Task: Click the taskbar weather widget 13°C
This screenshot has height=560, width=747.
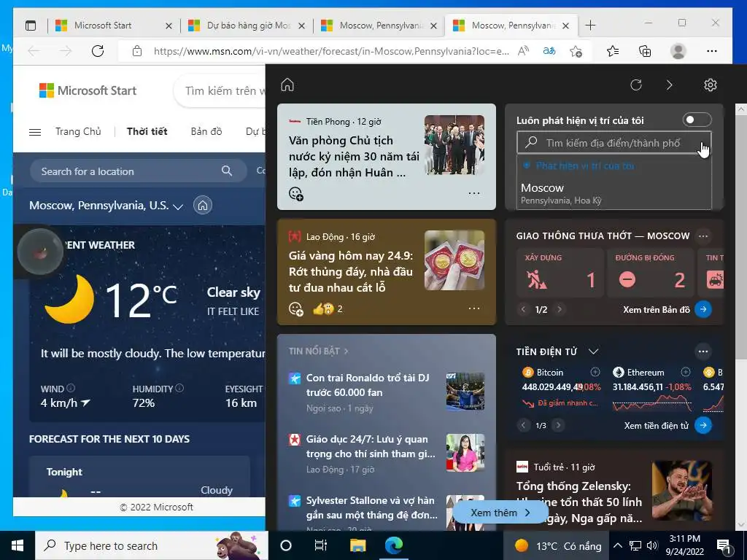Action: coord(558,545)
